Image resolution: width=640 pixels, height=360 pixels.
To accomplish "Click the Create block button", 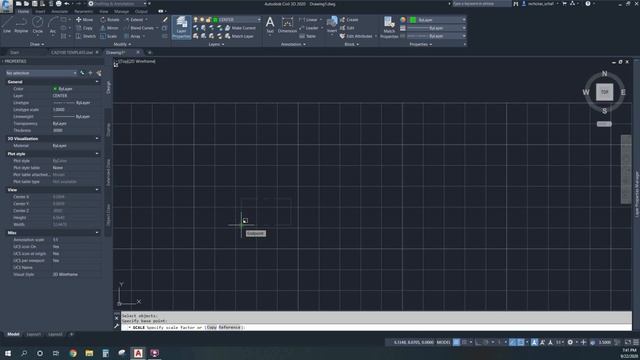I will pos(349,20).
